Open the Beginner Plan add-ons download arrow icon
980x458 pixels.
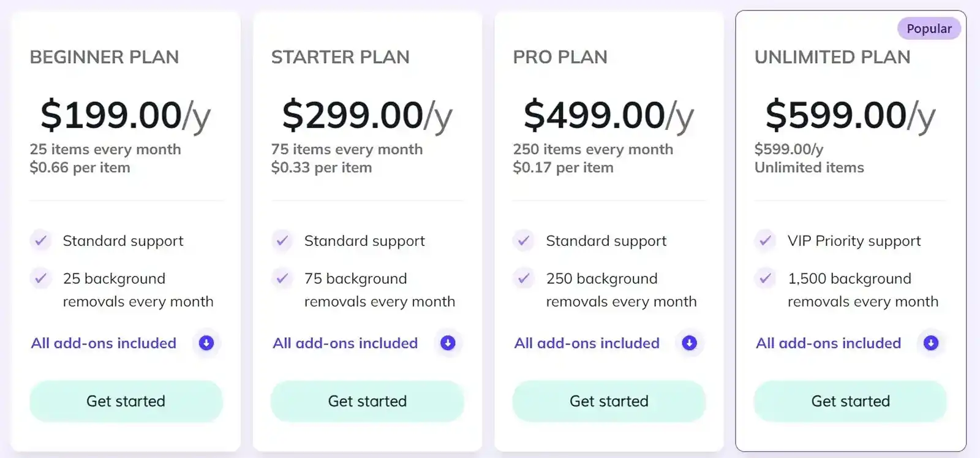(206, 343)
